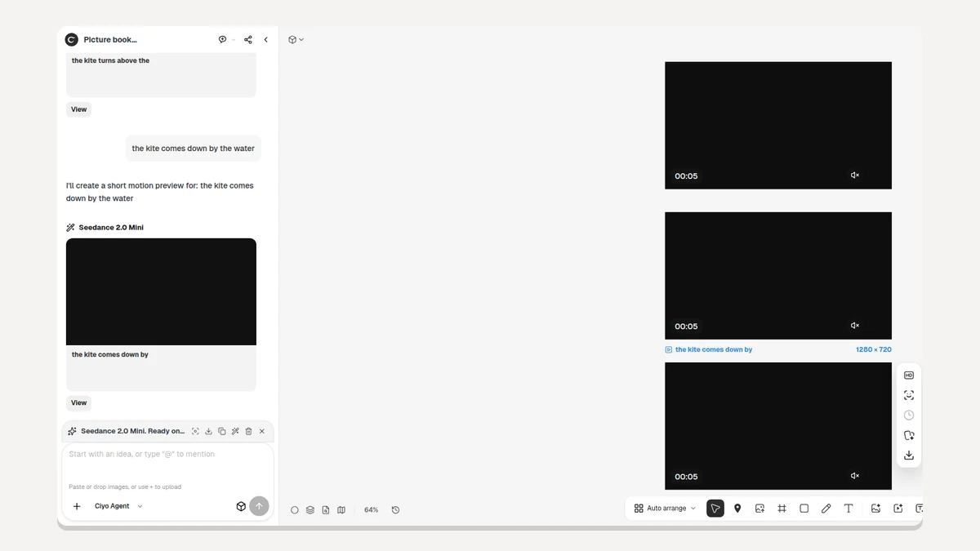Image resolution: width=980 pixels, height=551 pixels.
Task: Open chat video preview 'the kite comes down by'
Action: tap(161, 291)
